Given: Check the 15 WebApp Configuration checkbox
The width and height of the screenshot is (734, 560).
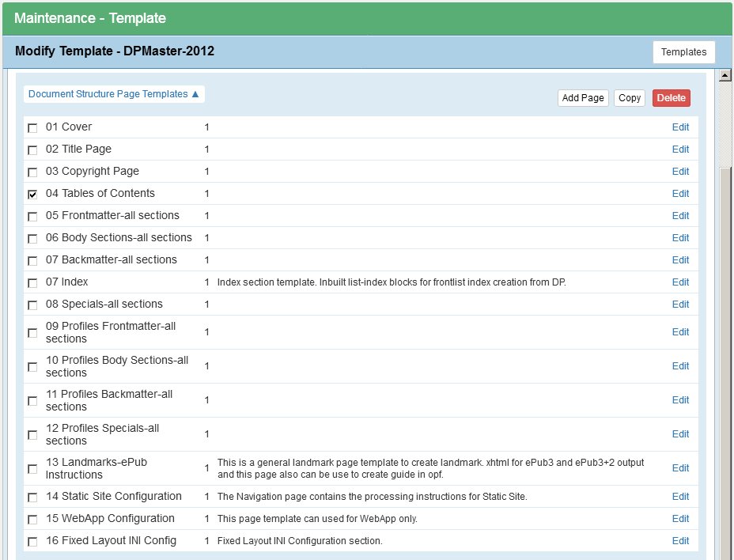Looking at the screenshot, I should (32, 518).
